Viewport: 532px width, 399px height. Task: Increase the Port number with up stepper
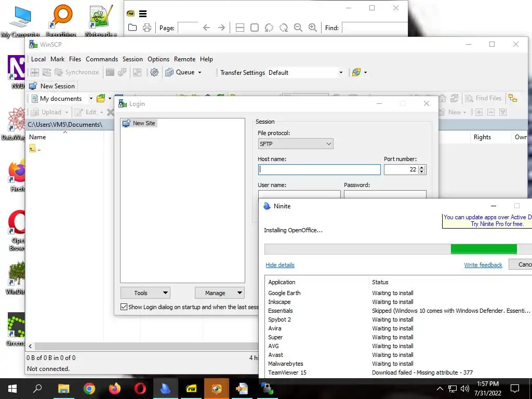[422, 167]
